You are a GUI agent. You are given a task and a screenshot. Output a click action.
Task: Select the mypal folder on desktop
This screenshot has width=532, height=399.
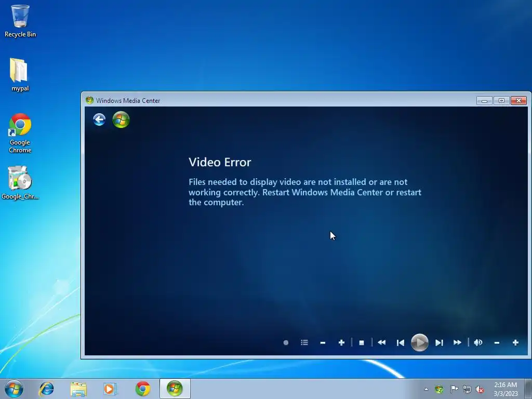(x=20, y=75)
